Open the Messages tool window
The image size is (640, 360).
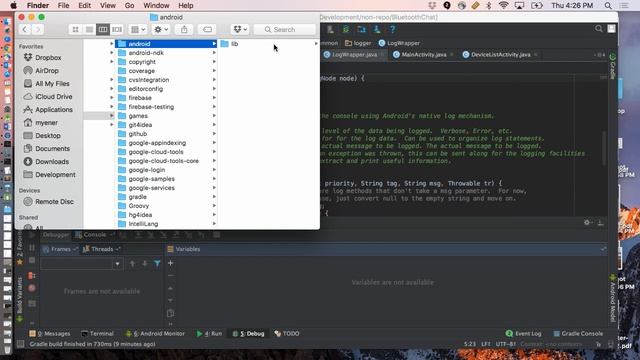(50, 333)
